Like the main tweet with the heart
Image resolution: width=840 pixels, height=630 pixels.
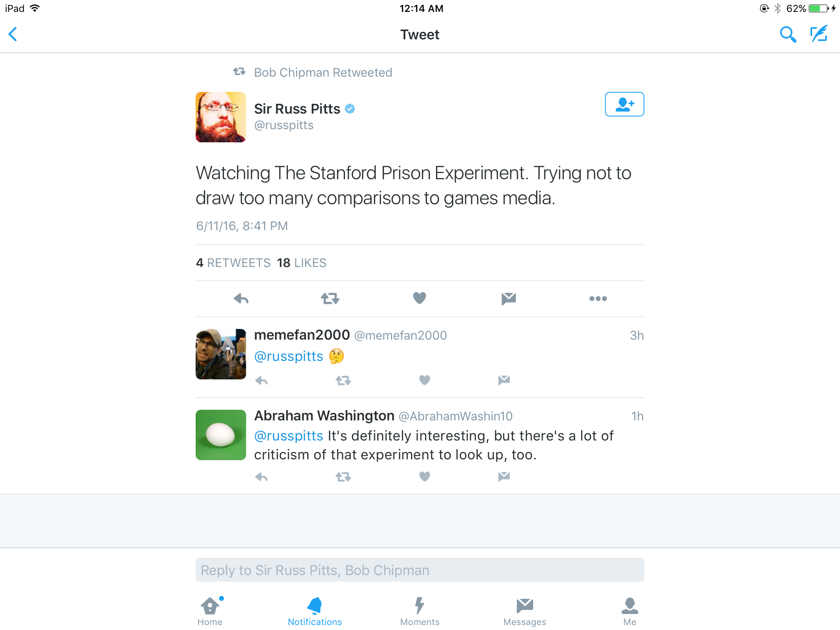click(x=419, y=298)
